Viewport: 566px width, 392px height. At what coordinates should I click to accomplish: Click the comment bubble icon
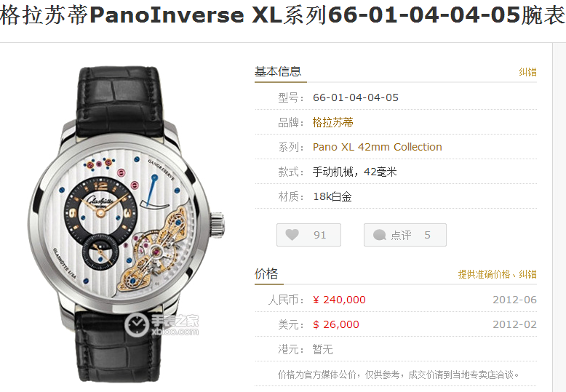point(379,235)
